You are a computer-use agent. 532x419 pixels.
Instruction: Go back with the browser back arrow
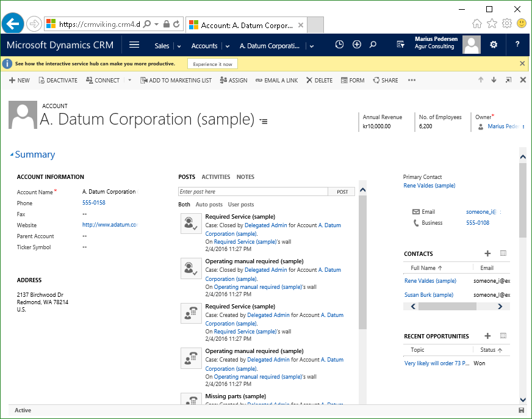pos(13,24)
